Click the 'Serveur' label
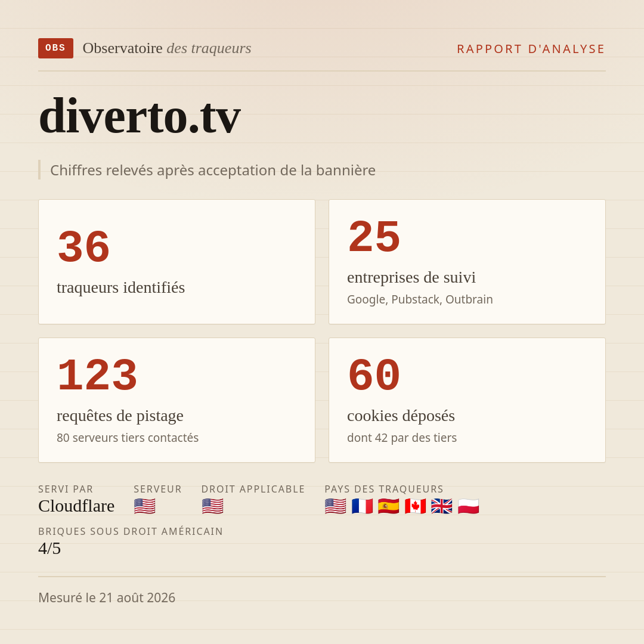The image size is (644, 644). click(157, 489)
